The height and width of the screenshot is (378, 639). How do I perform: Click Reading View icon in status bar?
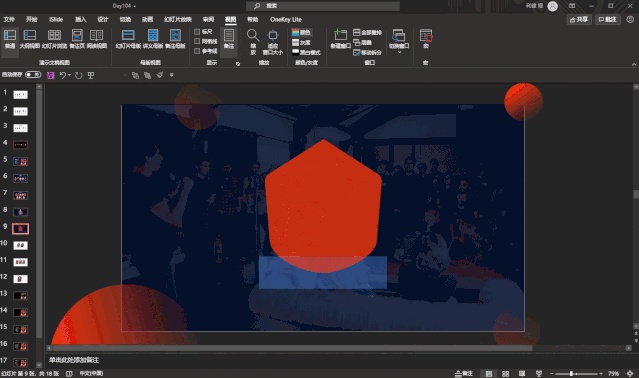tap(522, 374)
